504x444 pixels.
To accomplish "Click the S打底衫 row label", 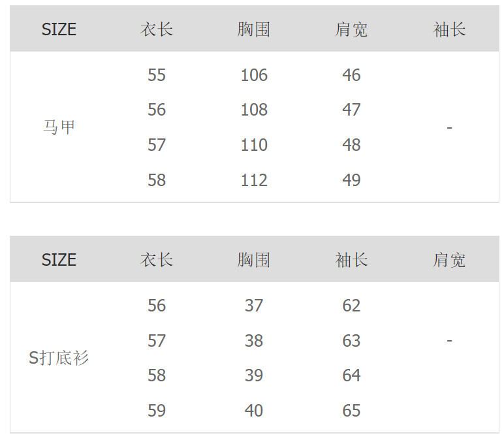I will [59, 358].
